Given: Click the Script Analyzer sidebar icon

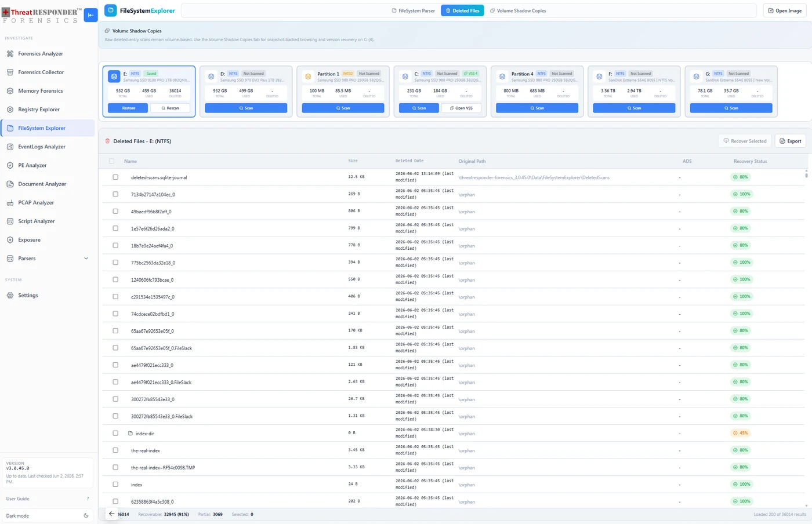Looking at the screenshot, I should tap(10, 221).
